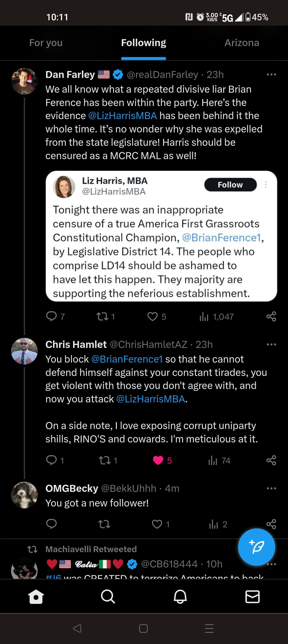Share Chris Hamlet's tweet
288x644 pixels.
[271, 460]
